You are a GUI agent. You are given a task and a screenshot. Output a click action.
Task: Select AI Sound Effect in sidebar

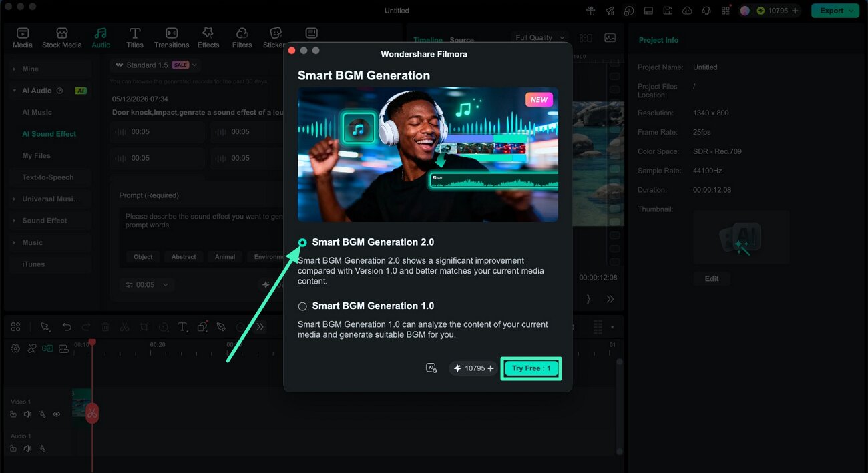click(x=49, y=134)
